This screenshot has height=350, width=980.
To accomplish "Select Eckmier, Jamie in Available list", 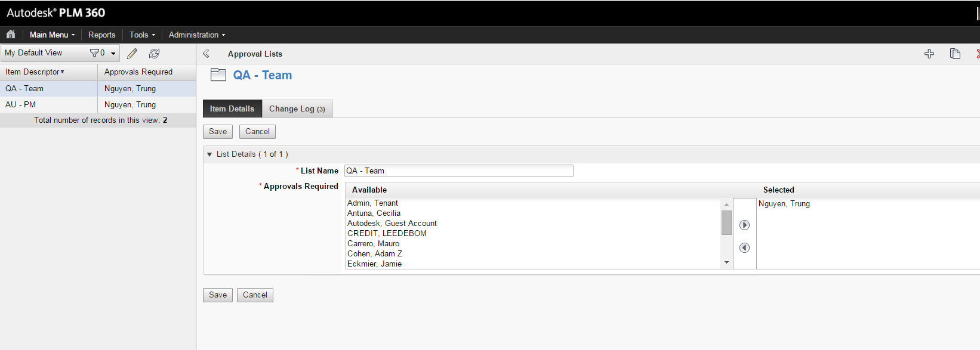I will [x=374, y=264].
